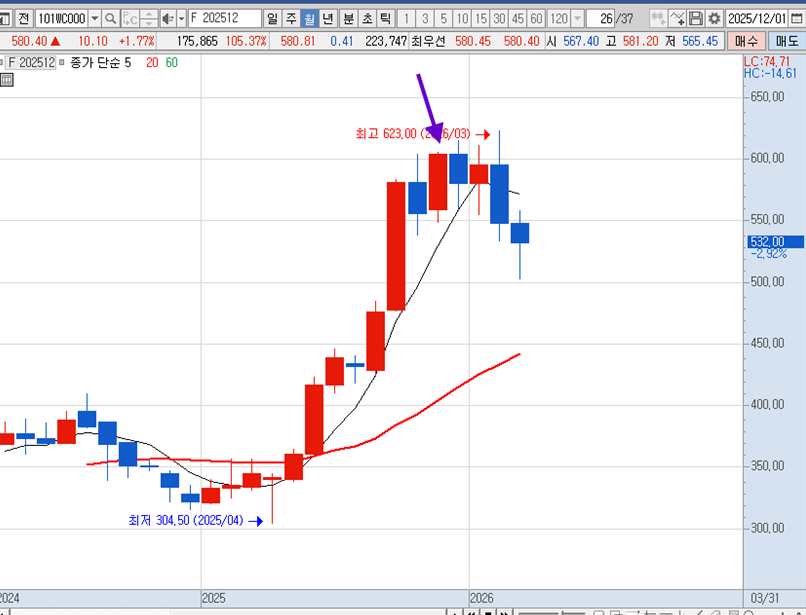Click the speaker sound alert icon
The height and width of the screenshot is (615, 806).
pyautogui.click(x=167, y=19)
